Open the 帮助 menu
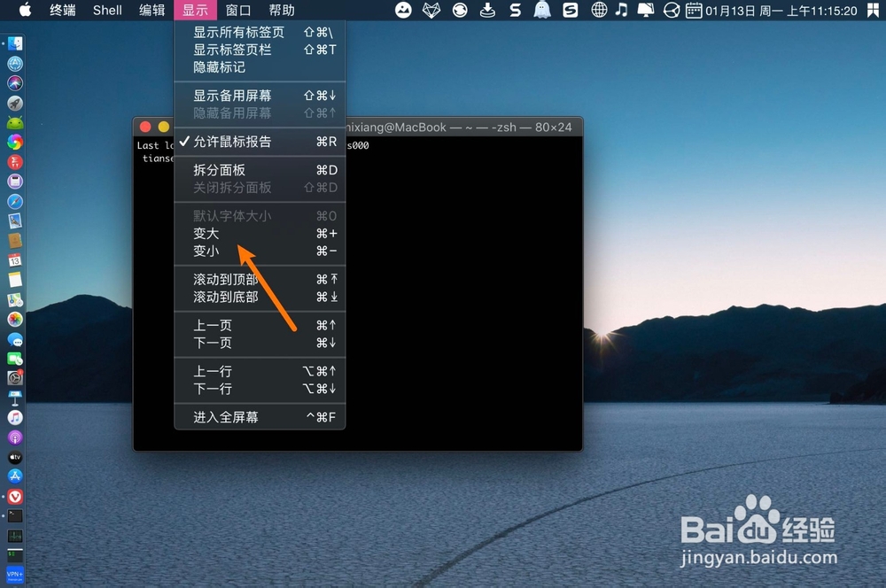 tap(282, 10)
